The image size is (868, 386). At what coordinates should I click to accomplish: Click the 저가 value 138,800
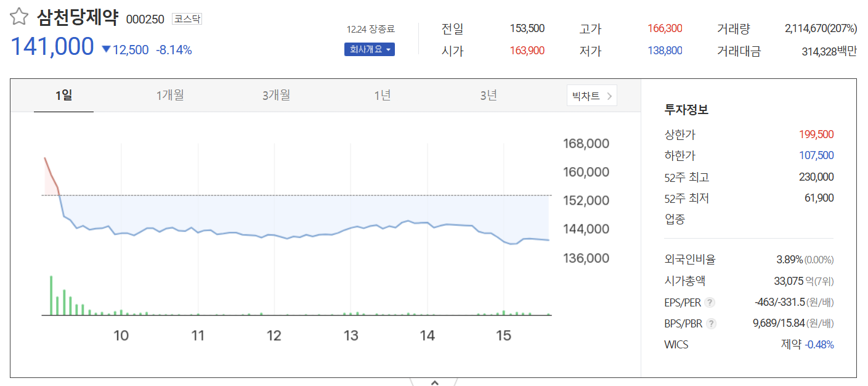[x=665, y=51]
